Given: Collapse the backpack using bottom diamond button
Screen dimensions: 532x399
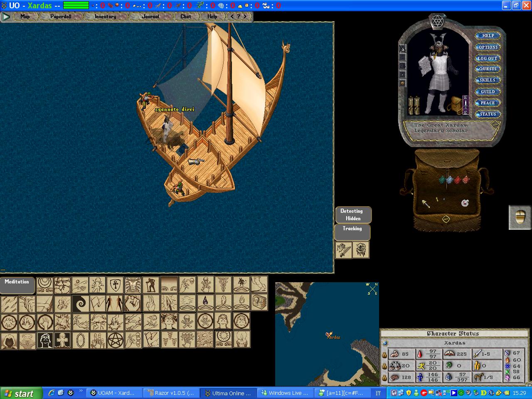Looking at the screenshot, I should pyautogui.click(x=446, y=219).
